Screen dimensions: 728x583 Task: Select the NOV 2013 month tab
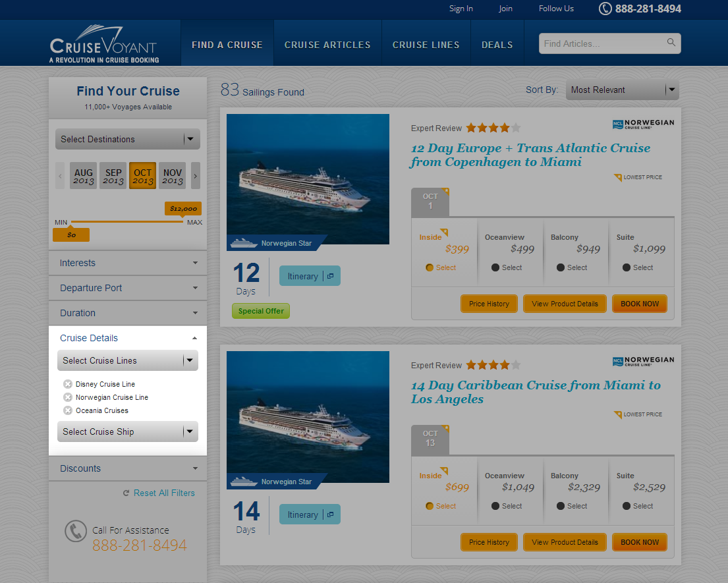pos(172,175)
